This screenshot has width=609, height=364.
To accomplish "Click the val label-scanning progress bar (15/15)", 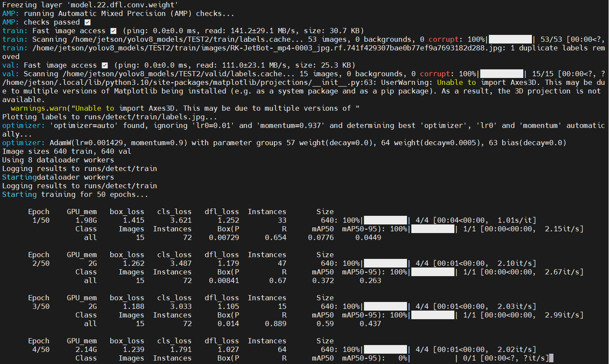I will 502,74.
